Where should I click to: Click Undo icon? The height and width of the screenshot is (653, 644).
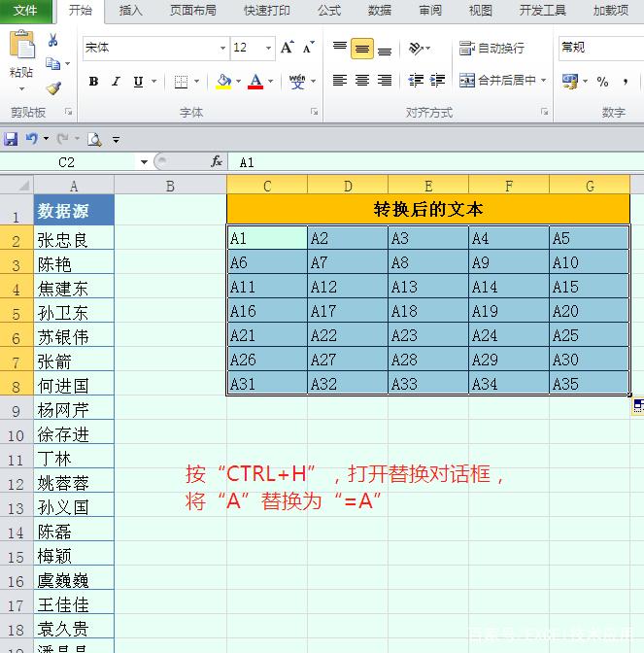tap(32, 138)
